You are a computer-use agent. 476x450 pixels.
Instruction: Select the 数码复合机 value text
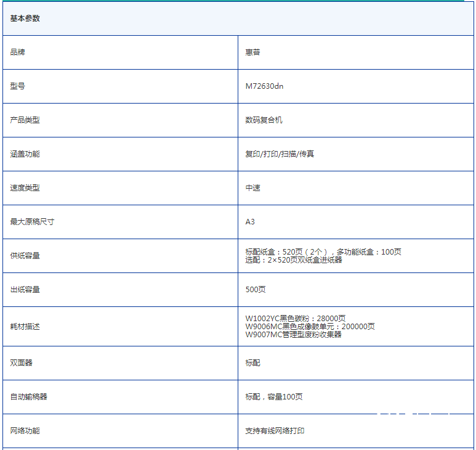pos(264,120)
